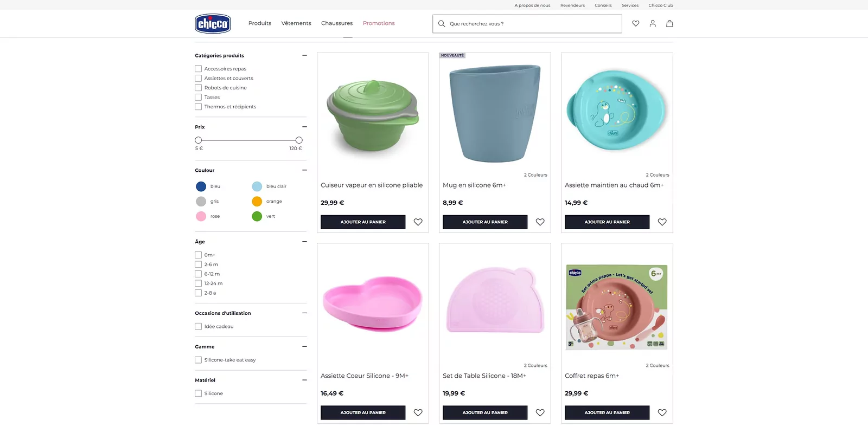Click the search magnifier icon
This screenshot has width=868, height=433.
442,24
